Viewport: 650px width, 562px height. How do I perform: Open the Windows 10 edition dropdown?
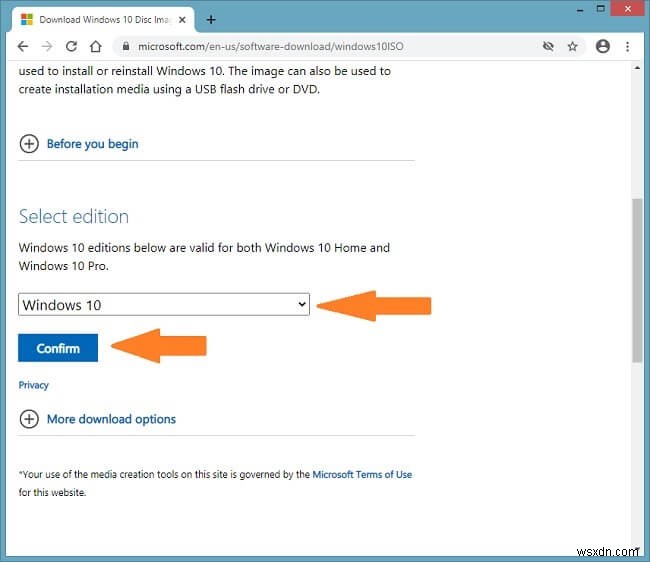164,305
